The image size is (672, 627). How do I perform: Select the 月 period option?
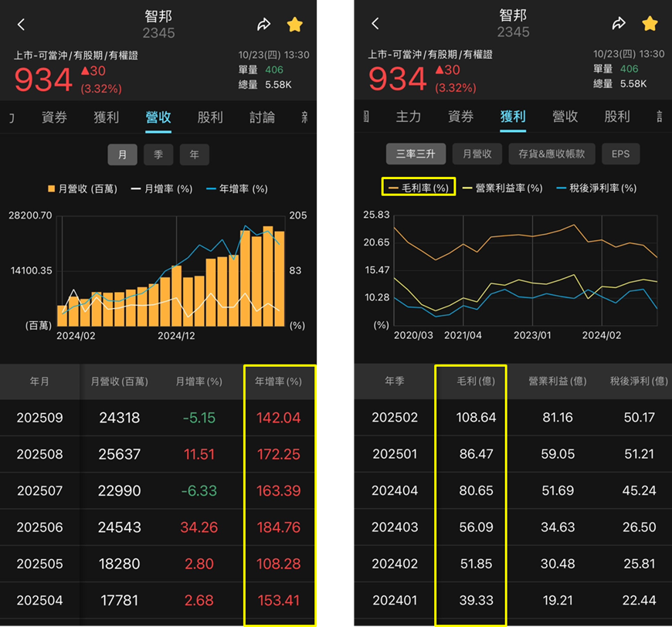point(122,154)
